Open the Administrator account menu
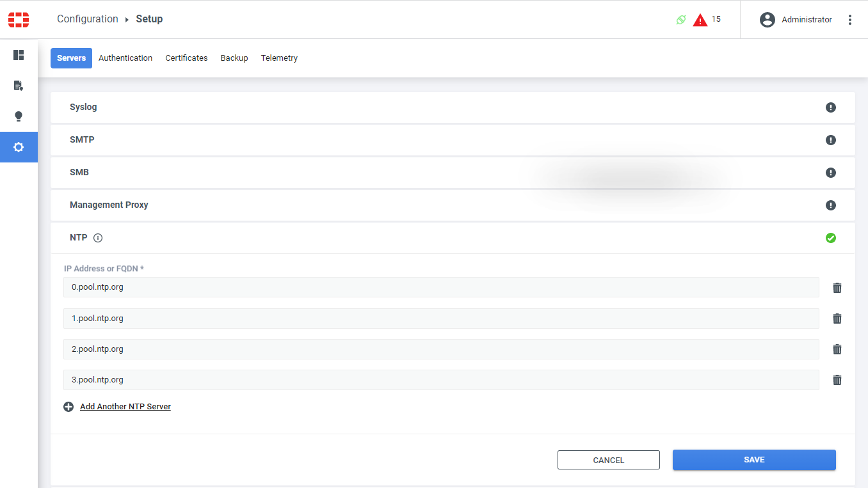This screenshot has width=868, height=488. (796, 19)
